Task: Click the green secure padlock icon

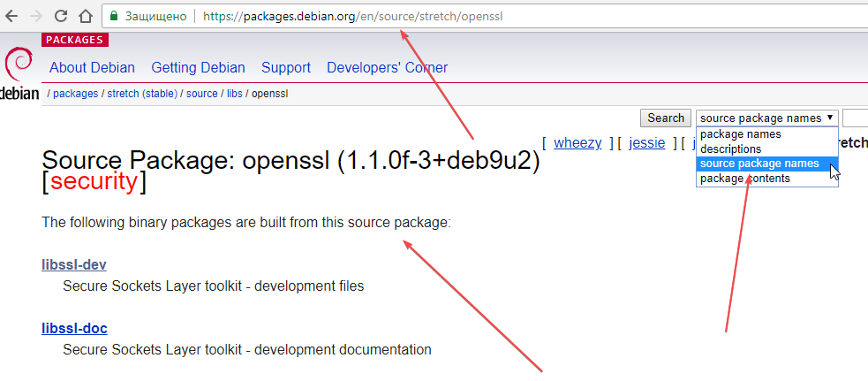Action: click(x=114, y=16)
